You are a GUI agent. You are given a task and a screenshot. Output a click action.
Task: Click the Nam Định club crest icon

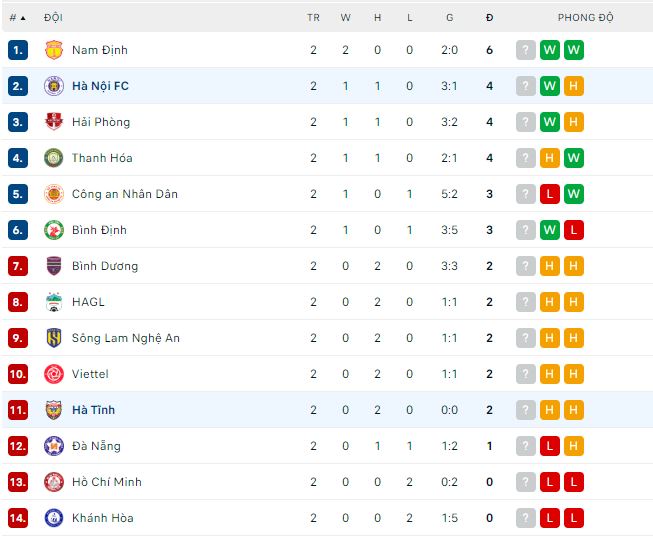(x=54, y=50)
